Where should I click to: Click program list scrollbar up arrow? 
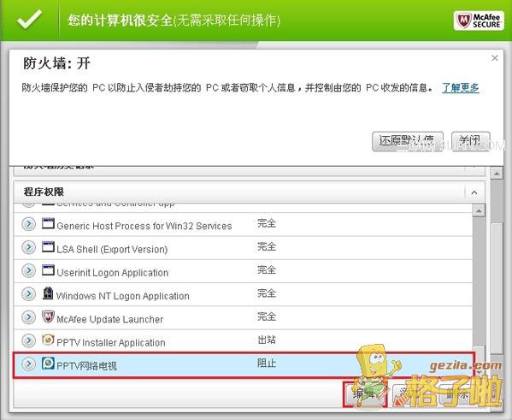(479, 210)
